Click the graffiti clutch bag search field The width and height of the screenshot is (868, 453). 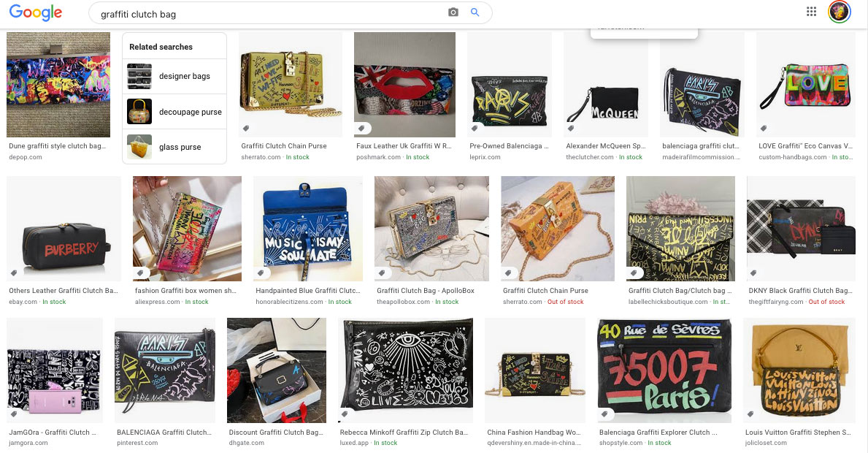coord(270,13)
